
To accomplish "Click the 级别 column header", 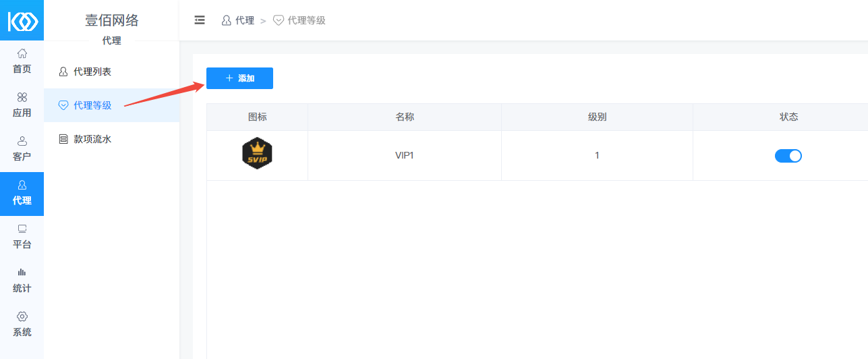I will coord(597,117).
